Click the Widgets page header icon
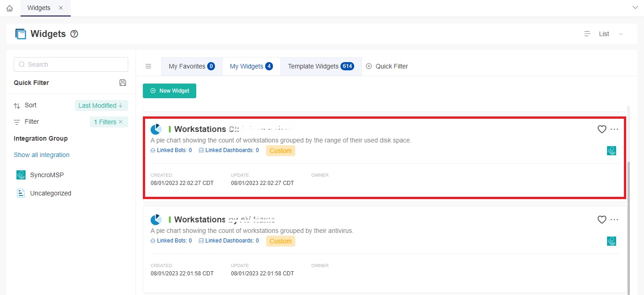This screenshot has width=644, height=295. (20, 34)
